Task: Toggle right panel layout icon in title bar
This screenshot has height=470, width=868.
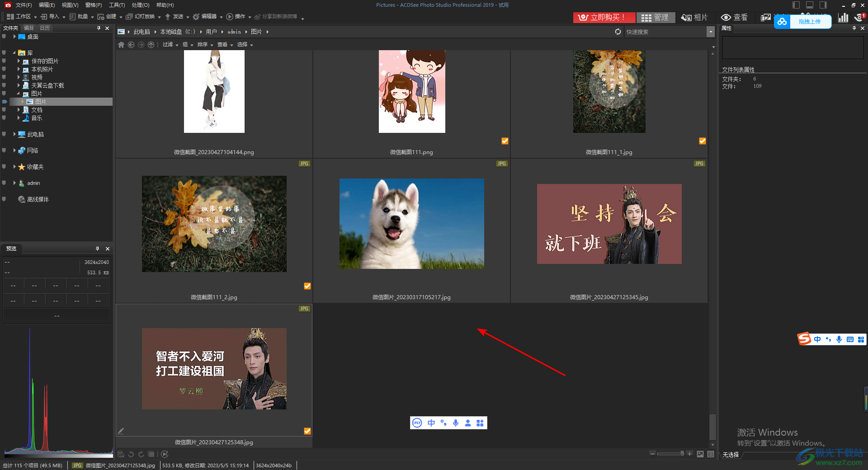Action: pos(823,5)
